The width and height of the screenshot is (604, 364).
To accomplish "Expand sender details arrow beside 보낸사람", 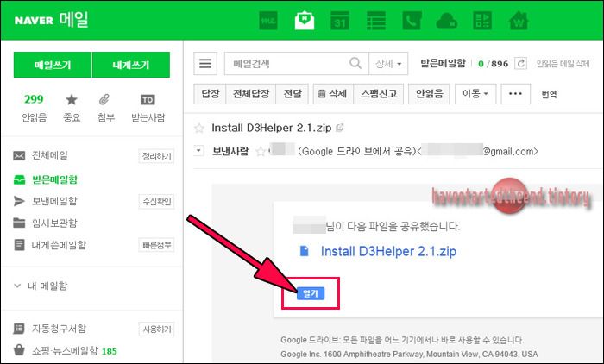I will [198, 151].
